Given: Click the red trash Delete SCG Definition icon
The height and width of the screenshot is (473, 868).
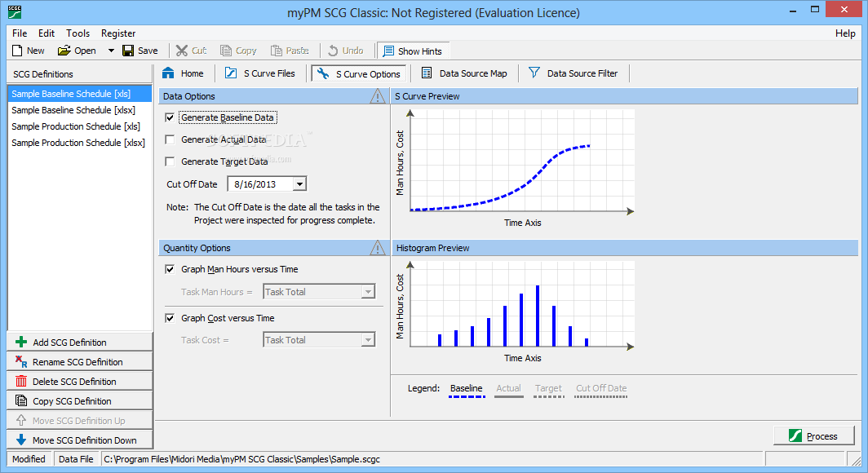Looking at the screenshot, I should pos(21,381).
